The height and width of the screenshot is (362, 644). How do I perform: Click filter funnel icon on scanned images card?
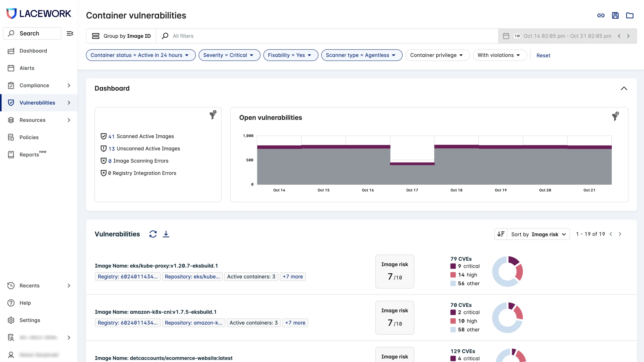tap(213, 115)
